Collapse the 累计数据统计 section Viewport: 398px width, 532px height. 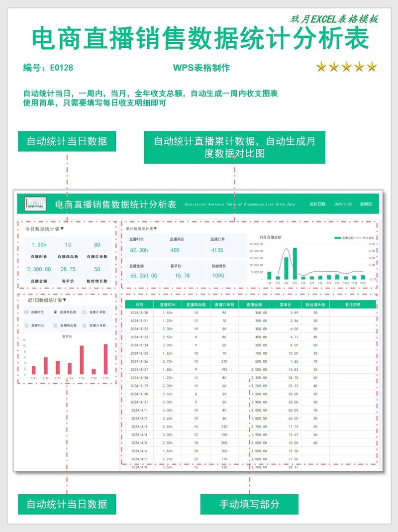coord(155,230)
